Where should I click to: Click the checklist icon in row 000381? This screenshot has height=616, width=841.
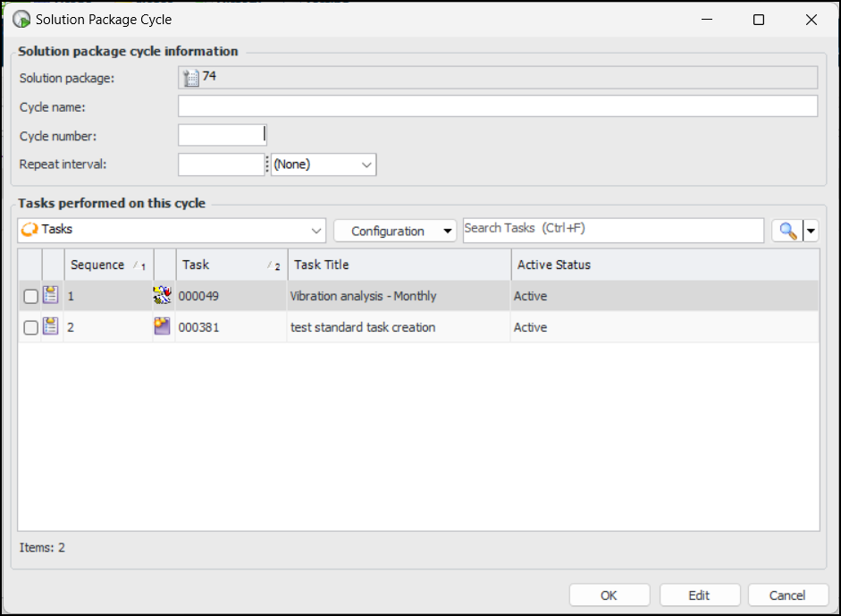tap(50, 327)
